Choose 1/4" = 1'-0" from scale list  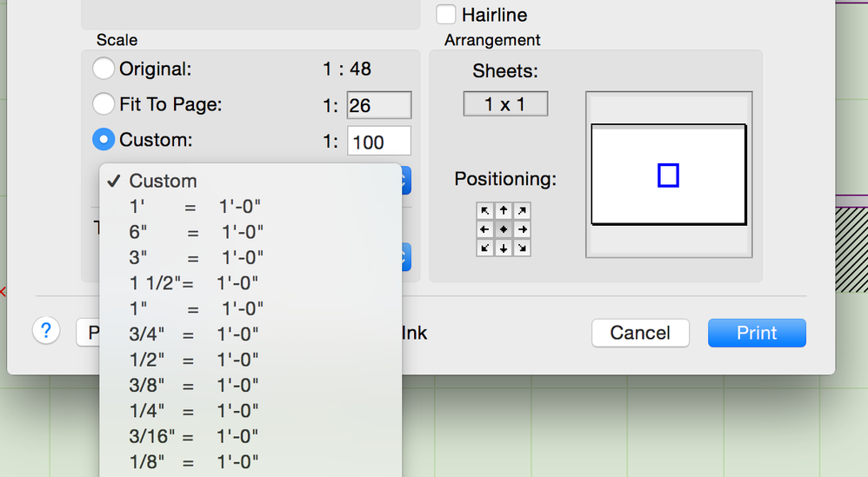(x=194, y=410)
